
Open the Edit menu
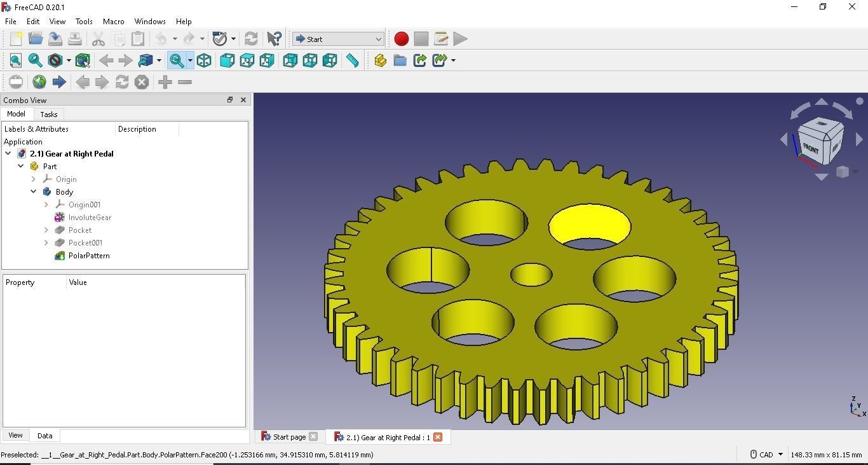click(33, 21)
